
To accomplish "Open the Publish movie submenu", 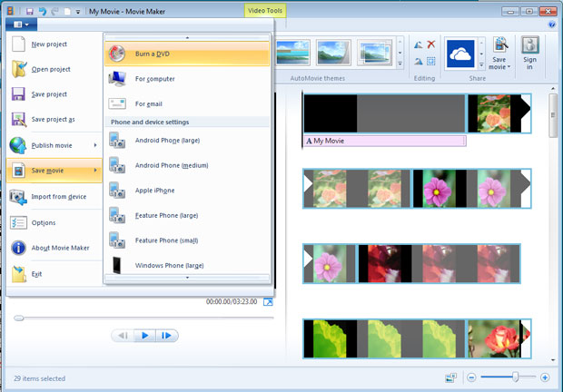I will [x=54, y=145].
